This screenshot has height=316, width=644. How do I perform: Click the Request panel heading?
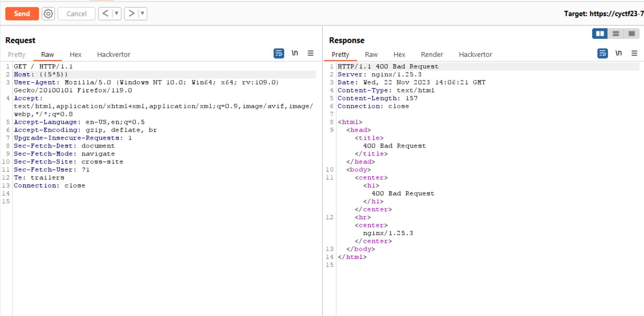click(x=20, y=41)
